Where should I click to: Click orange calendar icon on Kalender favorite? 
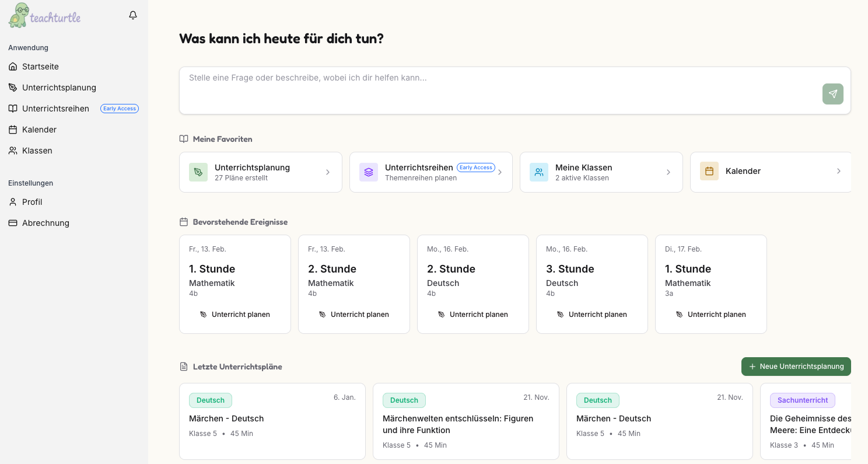point(709,171)
